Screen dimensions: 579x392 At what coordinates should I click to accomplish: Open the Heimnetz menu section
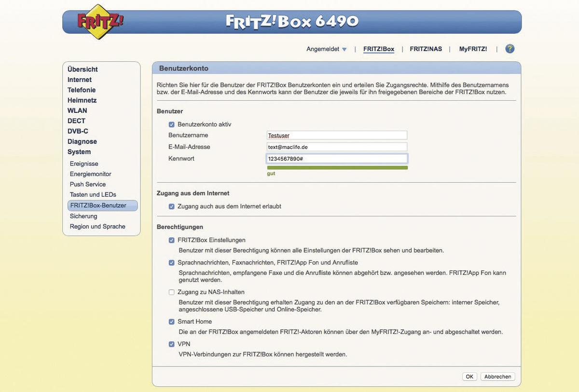tap(82, 100)
